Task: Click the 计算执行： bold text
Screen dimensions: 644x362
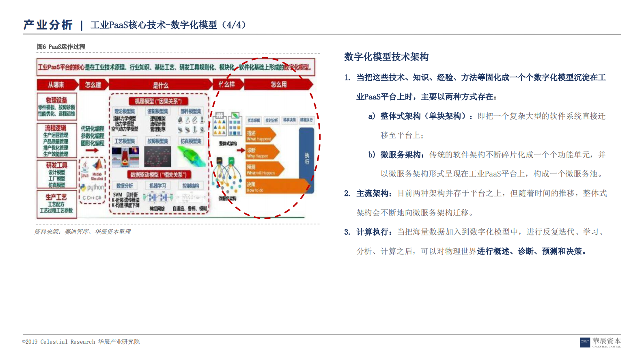Action: (x=375, y=232)
